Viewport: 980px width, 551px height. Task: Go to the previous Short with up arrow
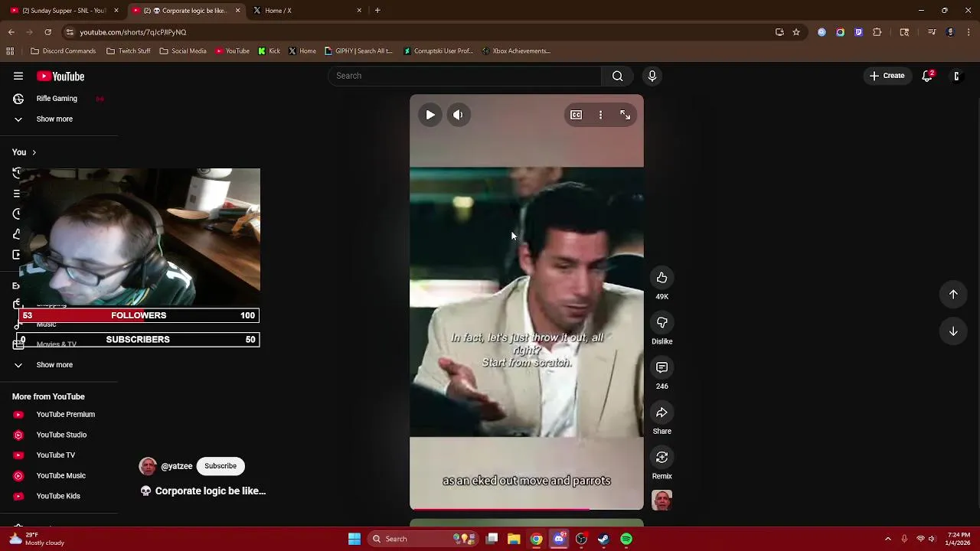pyautogui.click(x=953, y=295)
